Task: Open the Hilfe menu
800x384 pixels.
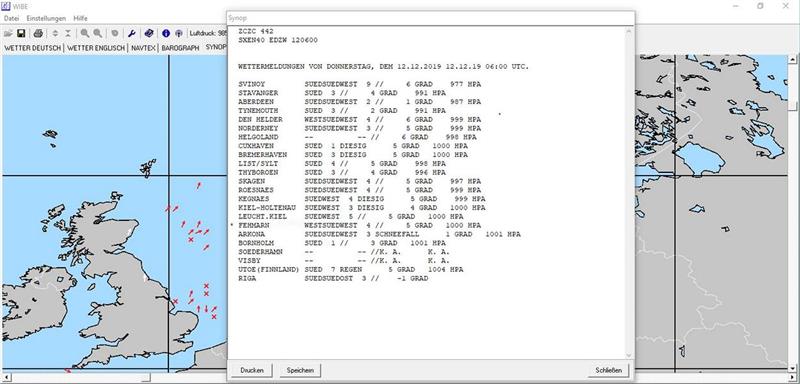Action: coord(80,18)
